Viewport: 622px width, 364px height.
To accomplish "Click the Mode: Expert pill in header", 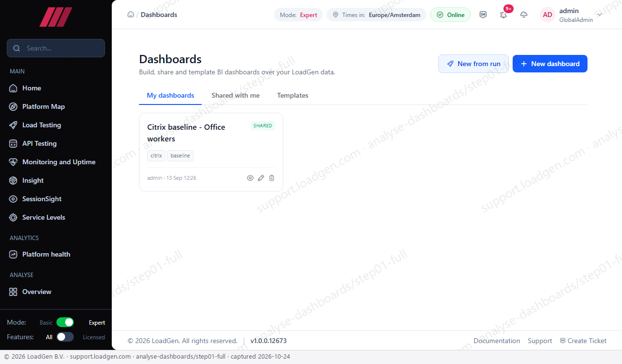I will [x=298, y=15].
